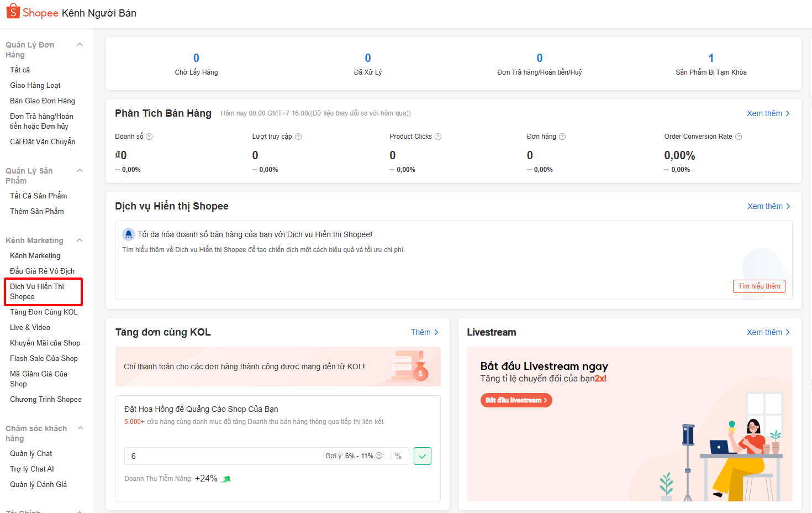Confirm commission rate with green checkmark button
Viewport: 812px width, 513px height.
[422, 456]
